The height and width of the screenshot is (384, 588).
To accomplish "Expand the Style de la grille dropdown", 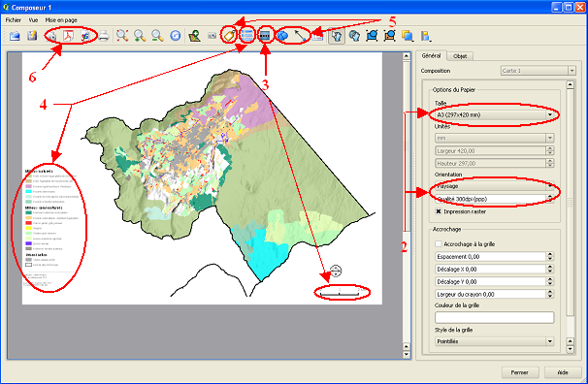I will pyautogui.click(x=494, y=341).
